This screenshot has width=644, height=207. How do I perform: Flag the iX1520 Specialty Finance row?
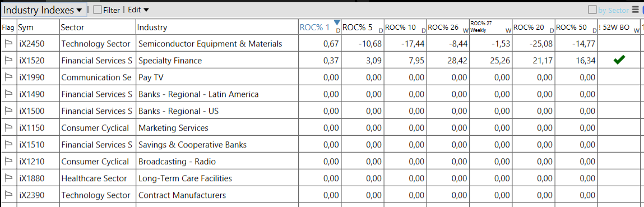click(8, 61)
